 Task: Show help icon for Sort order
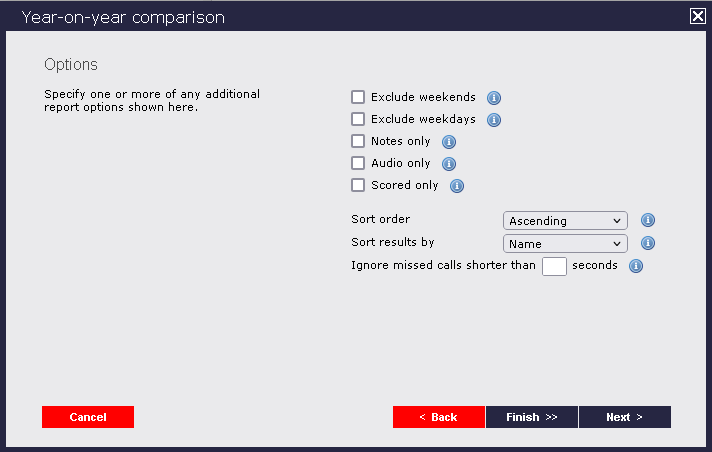647,220
